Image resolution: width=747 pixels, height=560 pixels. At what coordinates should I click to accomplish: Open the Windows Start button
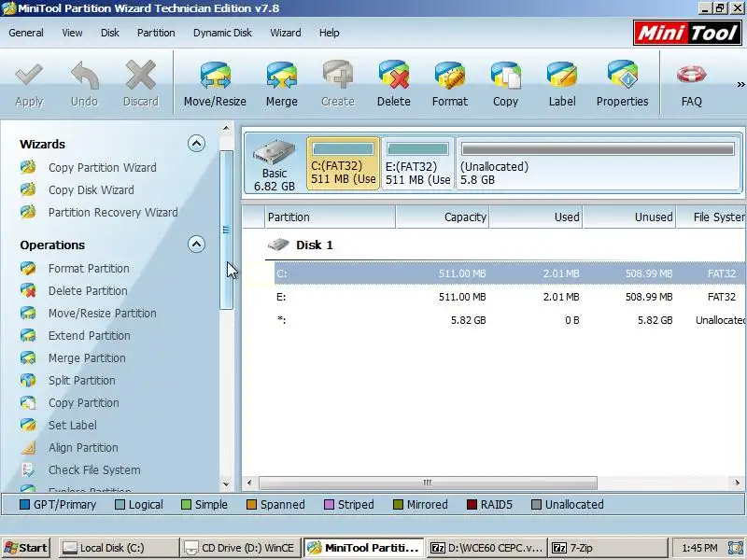(x=26, y=548)
